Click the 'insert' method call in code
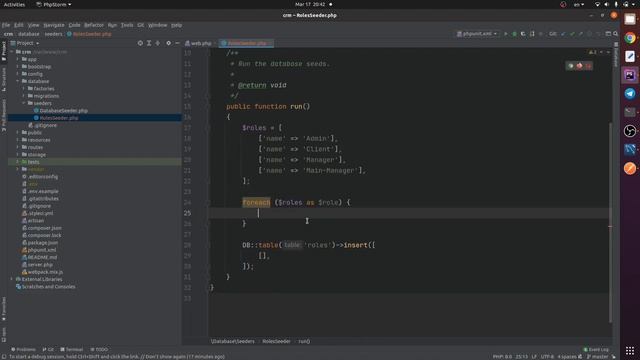Viewport: 640px width, 360px height. 356,245
